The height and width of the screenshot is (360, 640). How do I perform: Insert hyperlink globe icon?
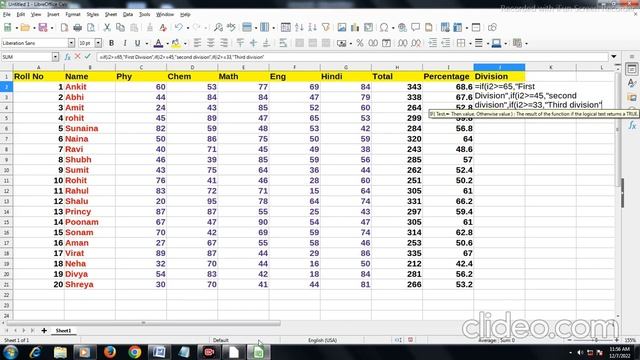click(x=402, y=28)
